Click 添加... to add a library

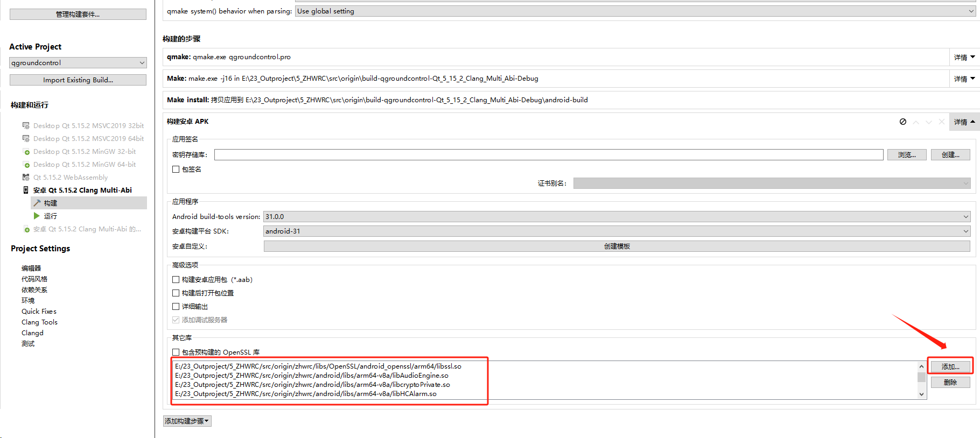(x=950, y=366)
